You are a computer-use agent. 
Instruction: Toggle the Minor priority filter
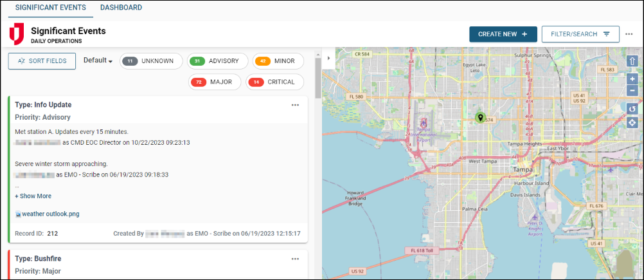(x=278, y=61)
